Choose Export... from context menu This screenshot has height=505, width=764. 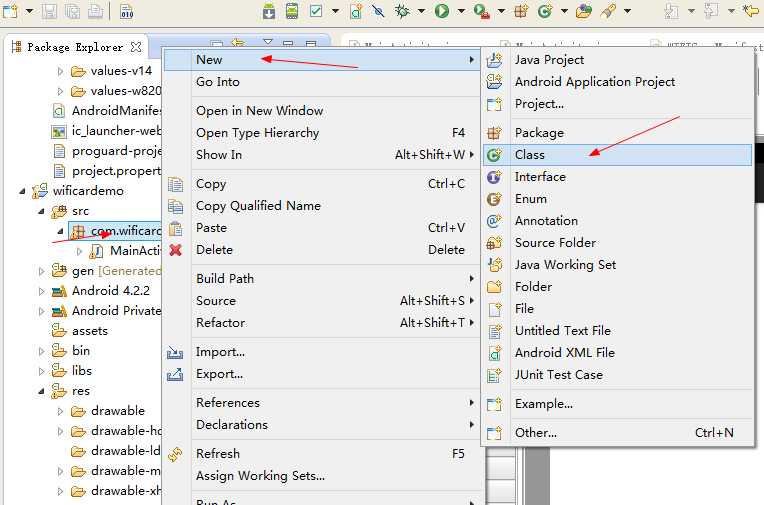322,374
